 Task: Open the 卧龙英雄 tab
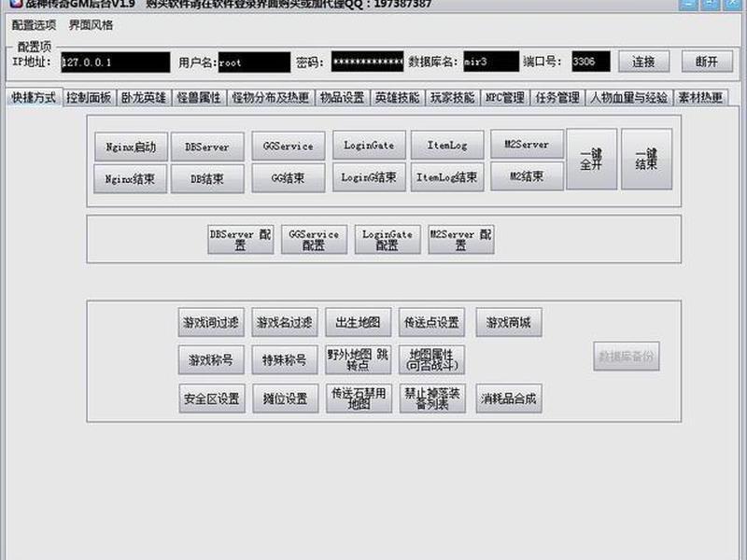click(144, 98)
